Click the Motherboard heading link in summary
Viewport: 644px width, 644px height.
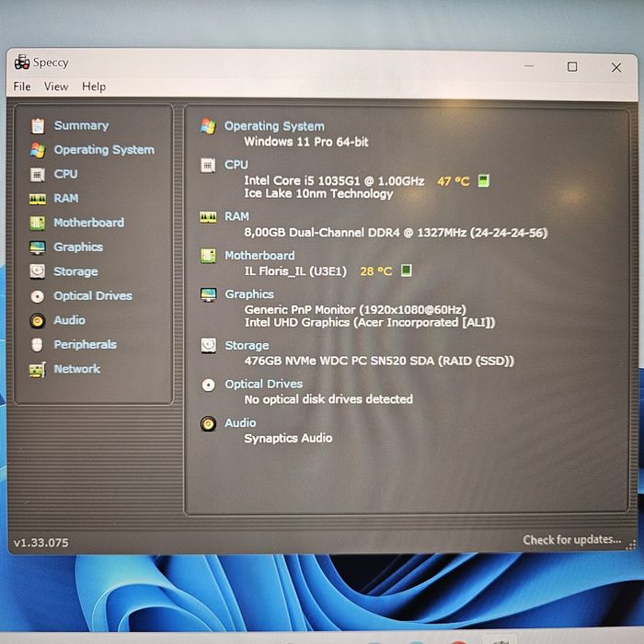(259, 256)
